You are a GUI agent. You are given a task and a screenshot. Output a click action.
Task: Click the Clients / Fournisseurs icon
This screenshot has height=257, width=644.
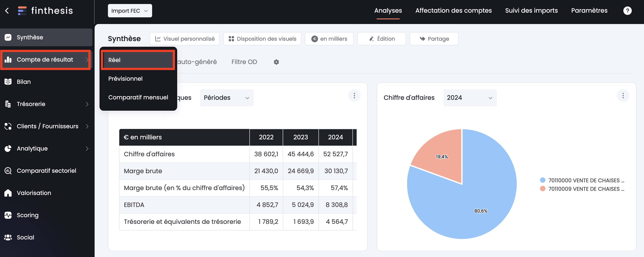point(8,126)
